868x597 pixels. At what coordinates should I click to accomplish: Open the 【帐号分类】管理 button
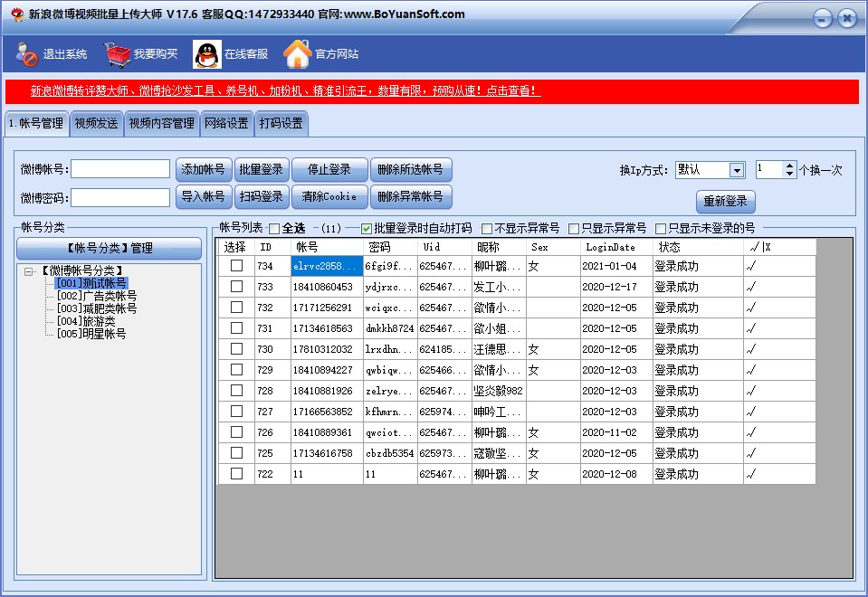(109, 248)
